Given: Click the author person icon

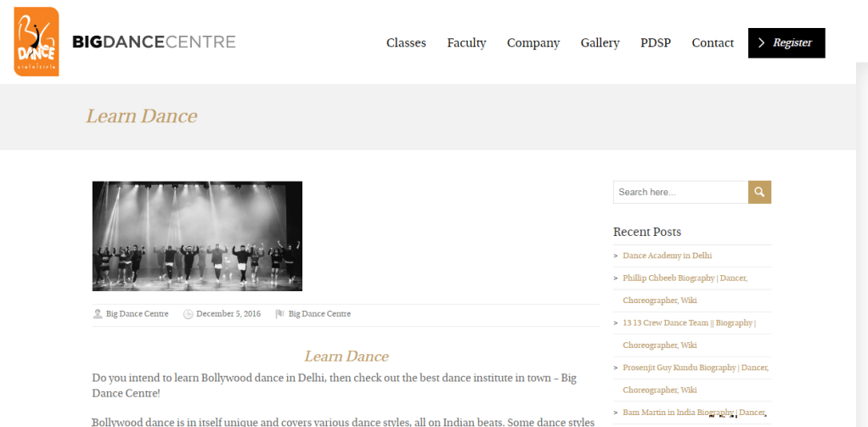Looking at the screenshot, I should pyautogui.click(x=98, y=314).
